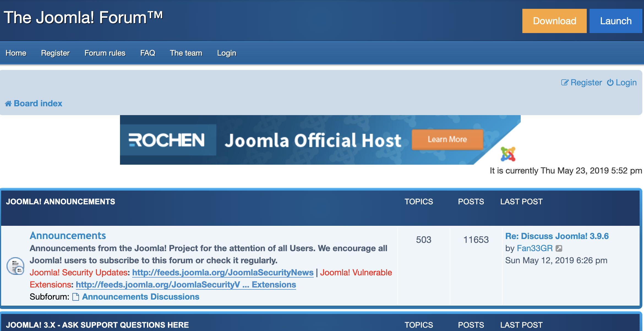Click the POSTS column header in Announcements
Screen dimensions: 644x331
(471, 202)
